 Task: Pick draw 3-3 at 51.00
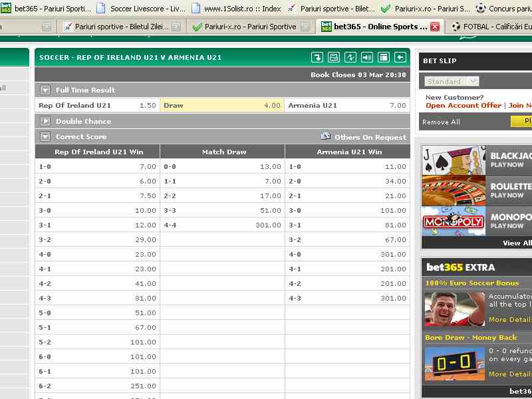click(222, 210)
